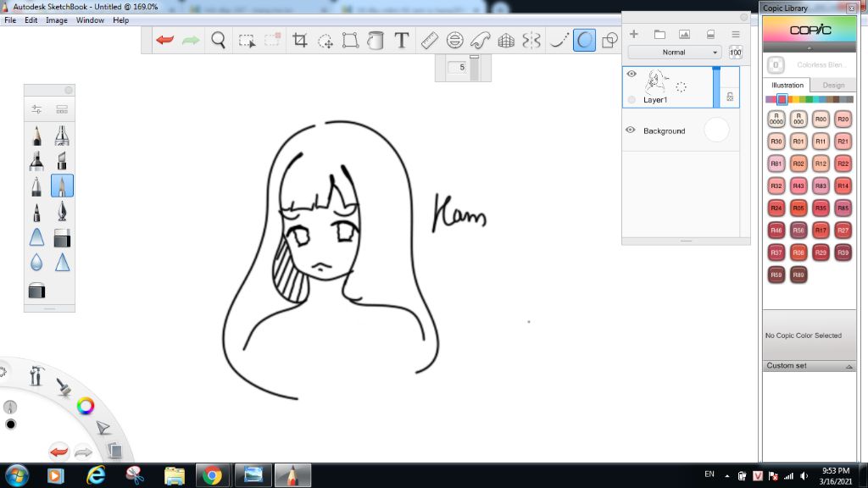The height and width of the screenshot is (488, 868).
Task: Switch to the Illustration tab in Copic Library
Action: [x=787, y=86]
